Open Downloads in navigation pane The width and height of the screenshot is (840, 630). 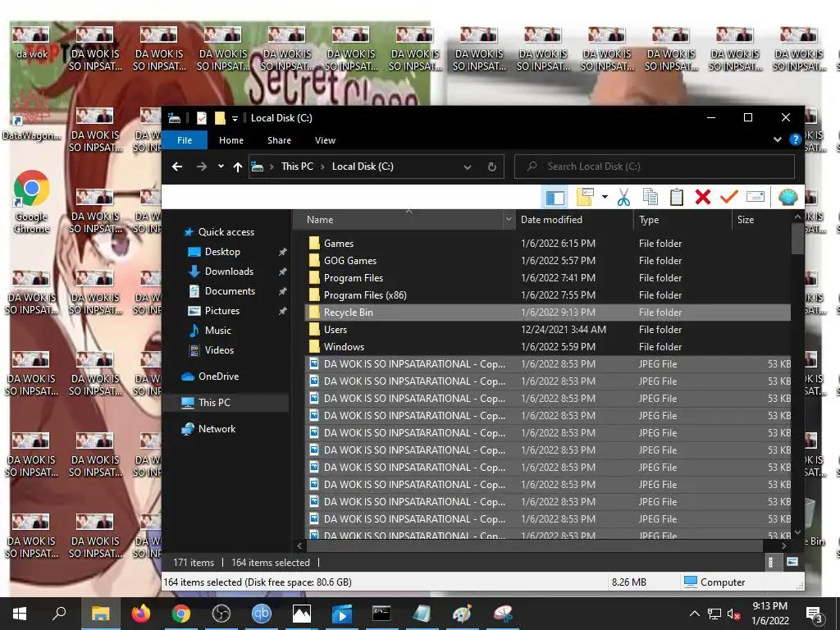tap(229, 272)
